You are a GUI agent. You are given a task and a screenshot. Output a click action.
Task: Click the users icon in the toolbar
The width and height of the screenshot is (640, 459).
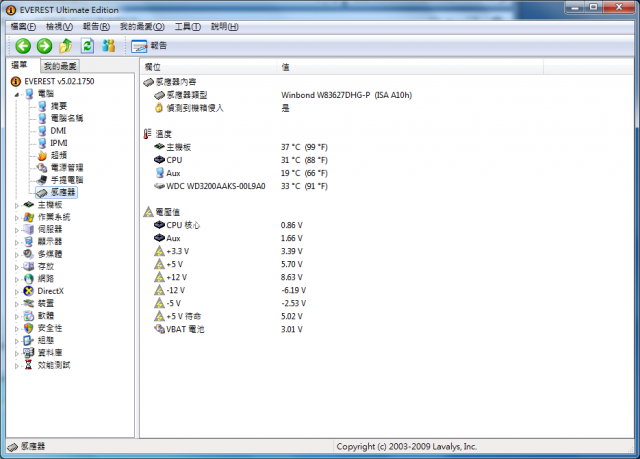[108, 46]
